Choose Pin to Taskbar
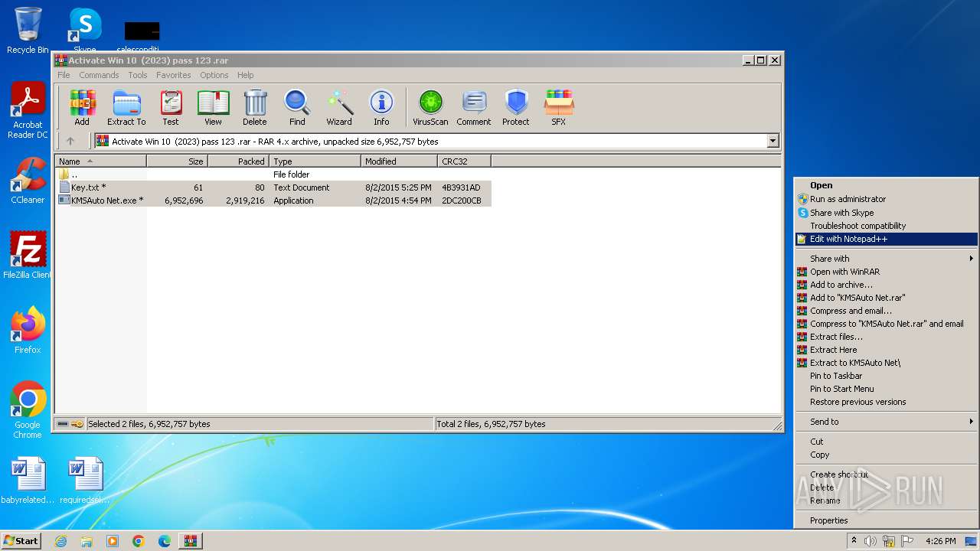 [887, 376]
